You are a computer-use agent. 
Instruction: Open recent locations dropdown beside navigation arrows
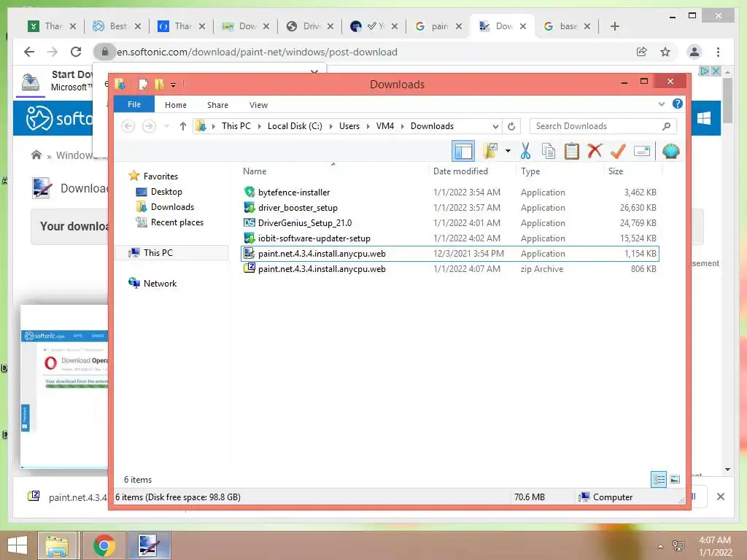pos(166,126)
